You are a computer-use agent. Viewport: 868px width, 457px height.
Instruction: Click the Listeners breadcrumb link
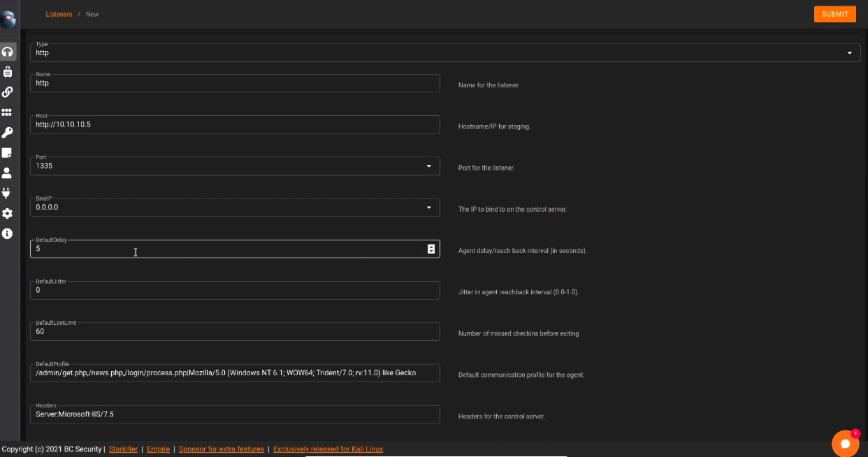59,14
